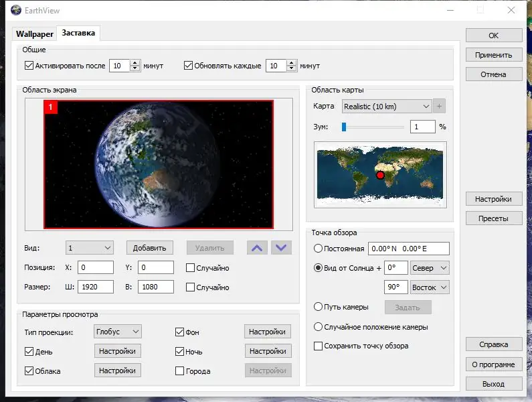Open the Пресеты button
The height and width of the screenshot is (402, 532).
click(493, 218)
